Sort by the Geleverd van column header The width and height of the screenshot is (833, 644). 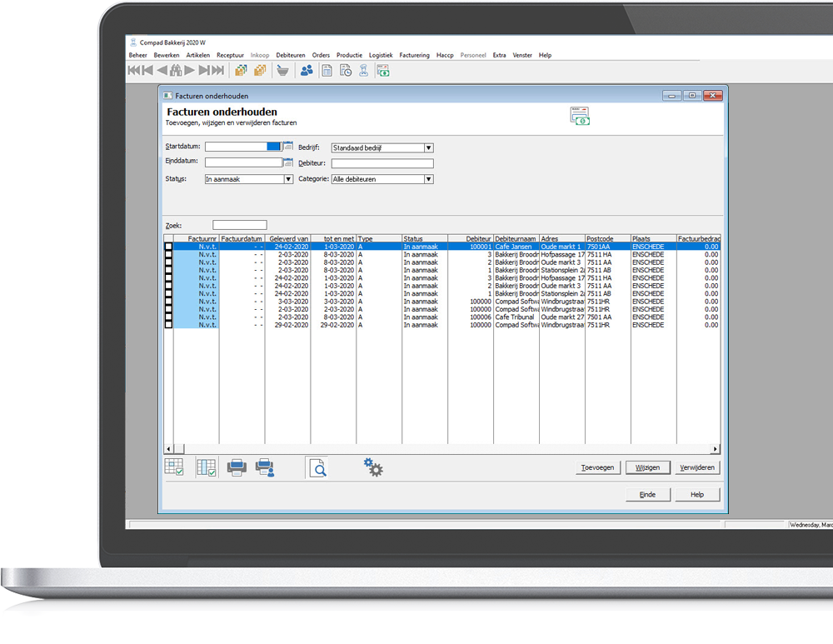click(x=287, y=238)
